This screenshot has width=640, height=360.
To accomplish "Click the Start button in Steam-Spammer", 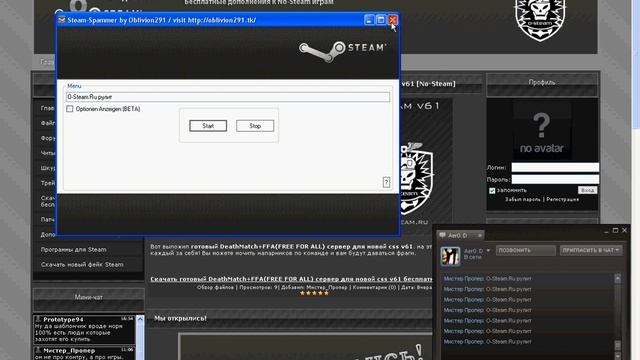I will (x=208, y=126).
